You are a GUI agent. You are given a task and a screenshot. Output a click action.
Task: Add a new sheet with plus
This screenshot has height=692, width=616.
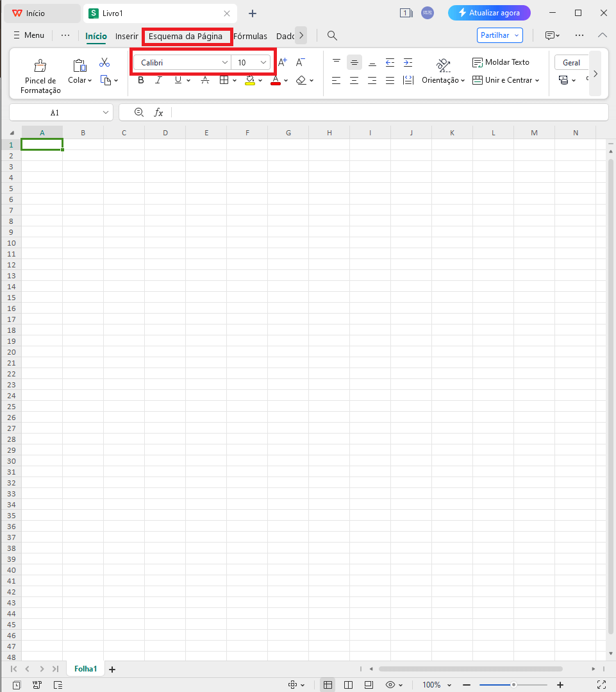coord(112,670)
